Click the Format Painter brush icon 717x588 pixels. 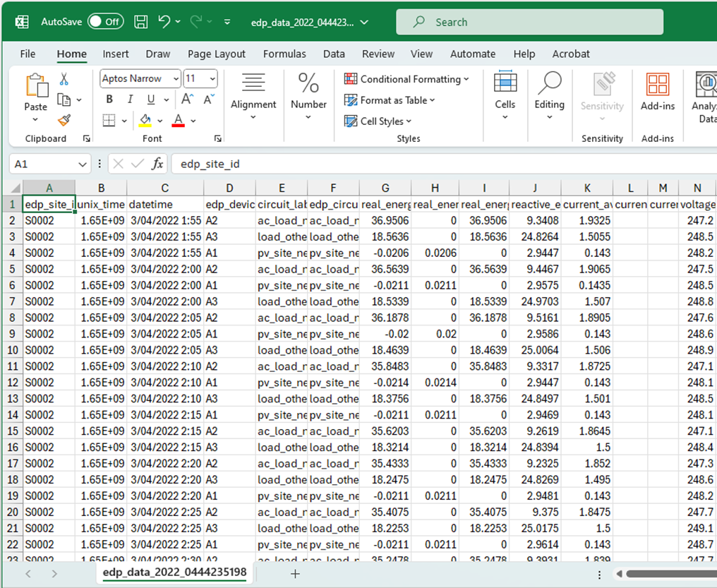[64, 120]
